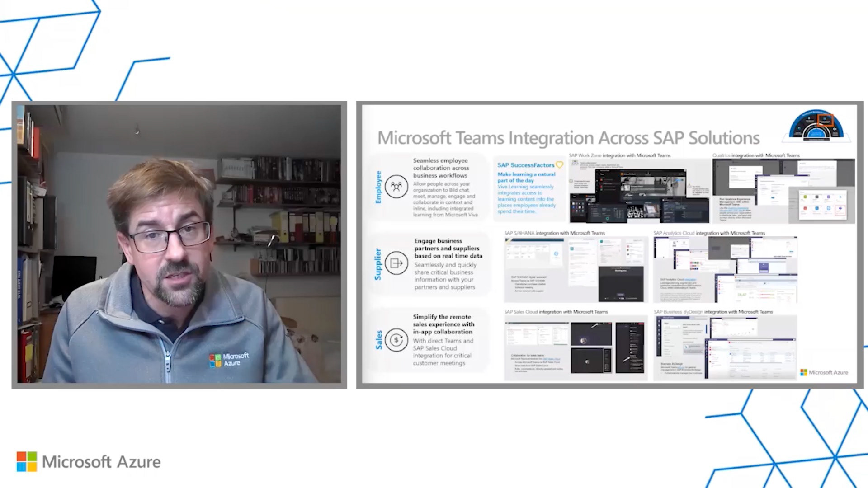Click the slide title Microsoft Teams Integration Across SAP Solutions
This screenshot has width=868, height=488.
pyautogui.click(x=568, y=138)
